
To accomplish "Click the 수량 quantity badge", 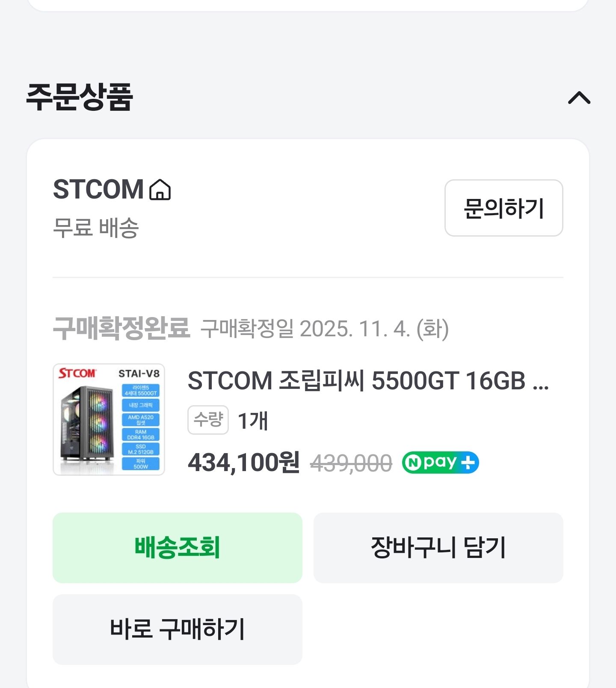I will coord(208,420).
